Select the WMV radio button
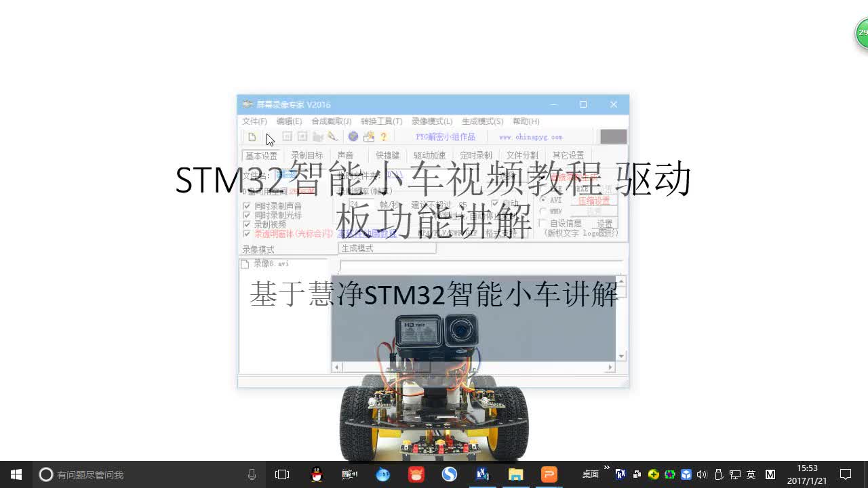The width and height of the screenshot is (868, 488). pyautogui.click(x=543, y=211)
